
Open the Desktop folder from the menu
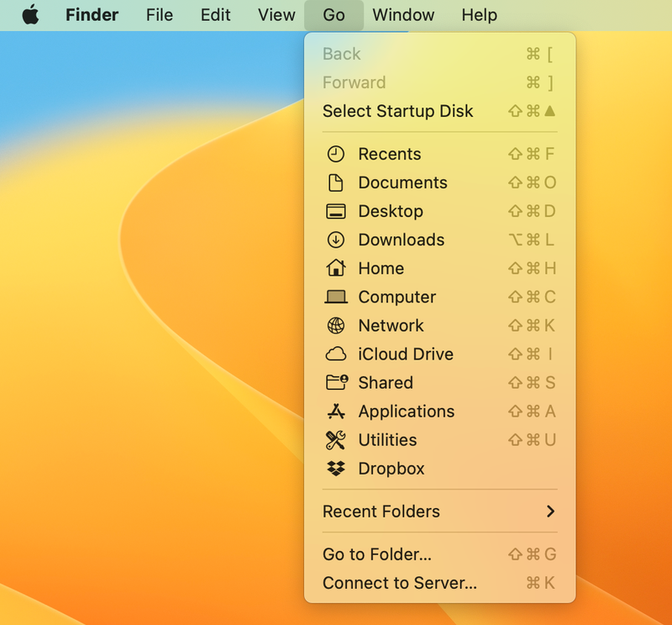(x=390, y=211)
